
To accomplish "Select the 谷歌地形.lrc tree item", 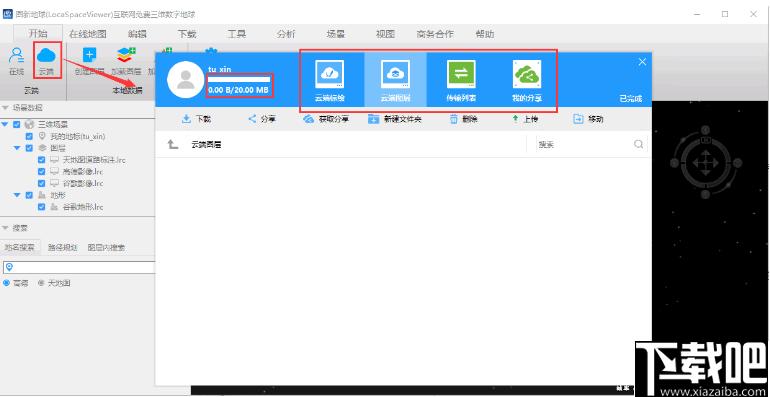I will [x=82, y=207].
